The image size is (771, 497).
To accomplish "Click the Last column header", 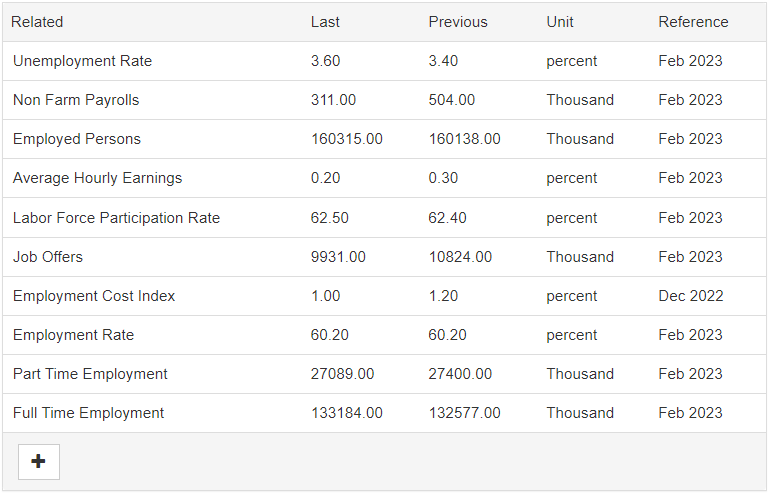I will (325, 22).
